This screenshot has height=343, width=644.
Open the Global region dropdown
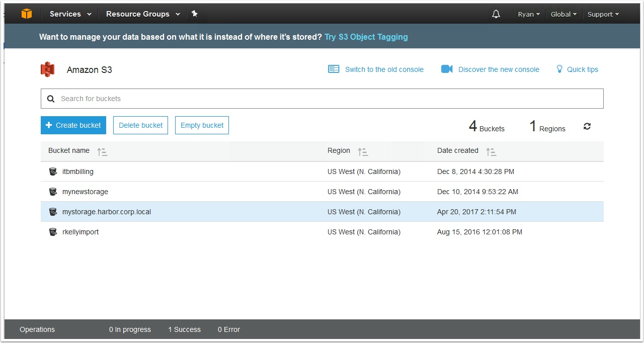click(564, 14)
